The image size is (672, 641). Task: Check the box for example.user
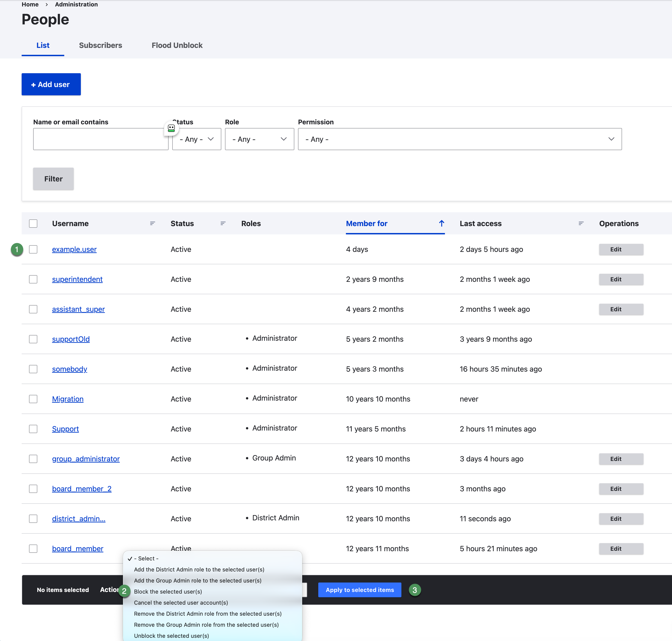pos(33,249)
